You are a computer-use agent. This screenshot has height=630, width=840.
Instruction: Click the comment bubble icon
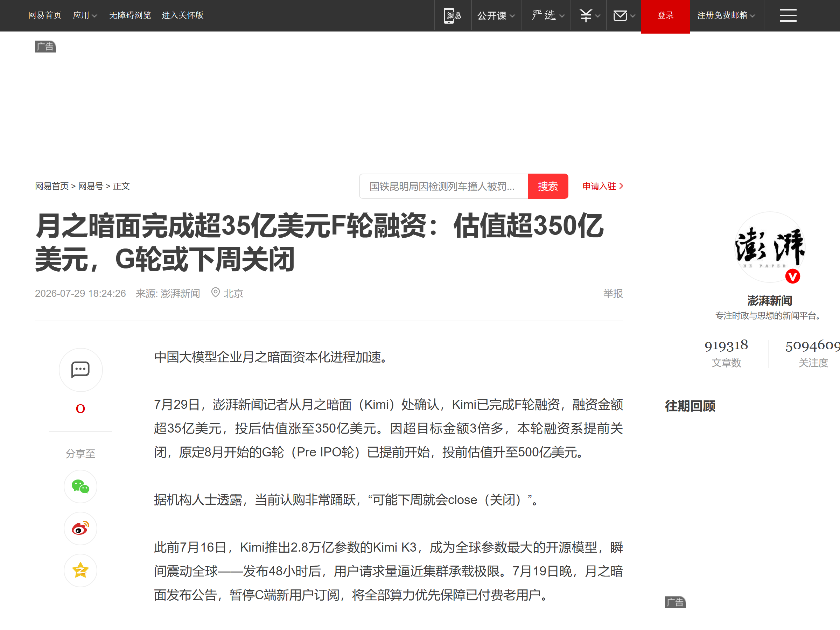coord(80,370)
